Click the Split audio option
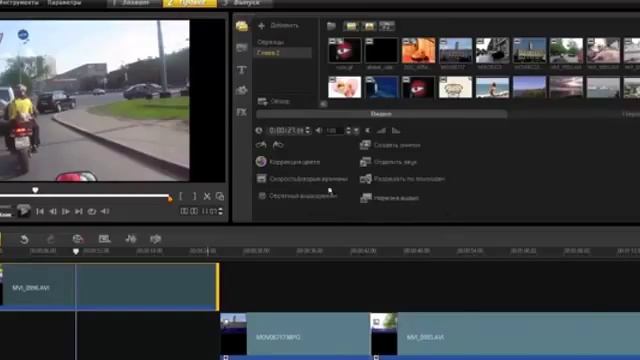This screenshot has height=360, width=640. (x=388, y=162)
